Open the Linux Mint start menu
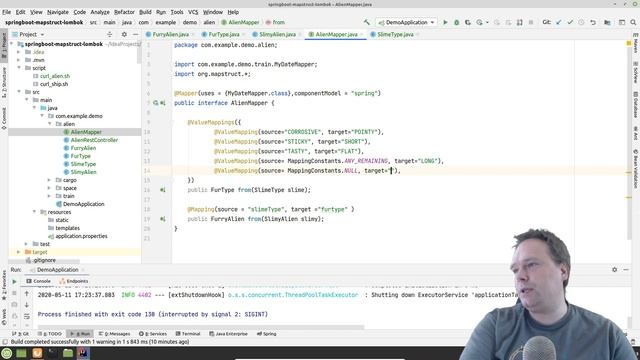640x360 pixels. pos(7,353)
